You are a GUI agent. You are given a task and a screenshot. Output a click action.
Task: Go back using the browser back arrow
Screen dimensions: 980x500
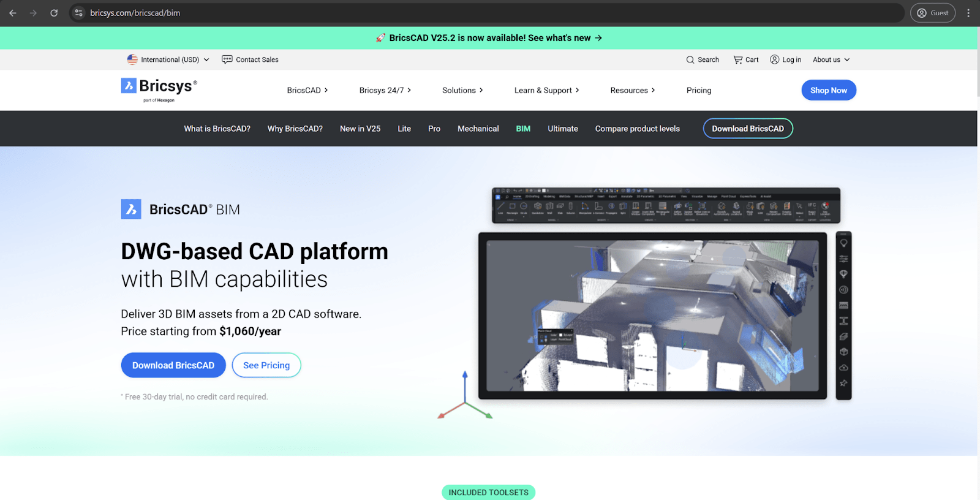(x=13, y=13)
